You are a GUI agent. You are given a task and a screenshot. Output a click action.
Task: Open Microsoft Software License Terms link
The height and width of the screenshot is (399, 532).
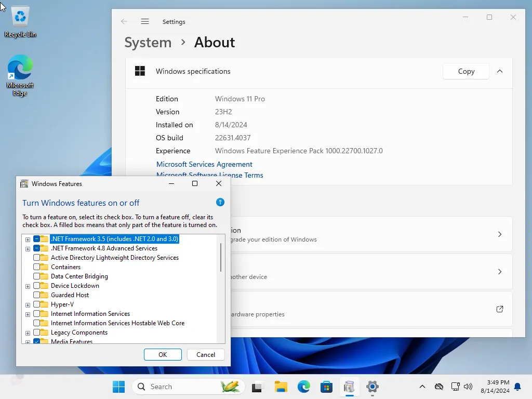210,175
